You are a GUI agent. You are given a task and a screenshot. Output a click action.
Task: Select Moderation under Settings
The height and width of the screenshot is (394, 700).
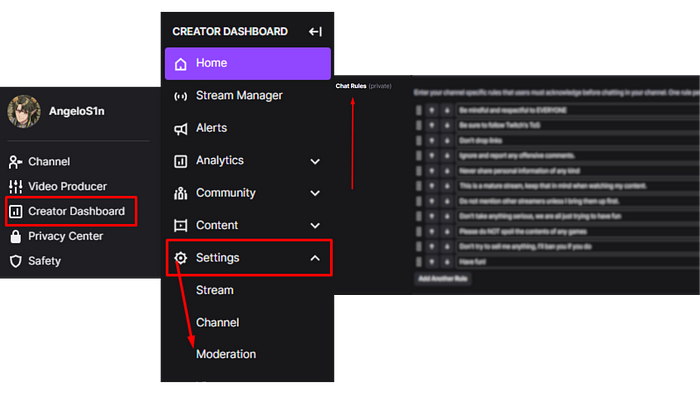(x=226, y=354)
